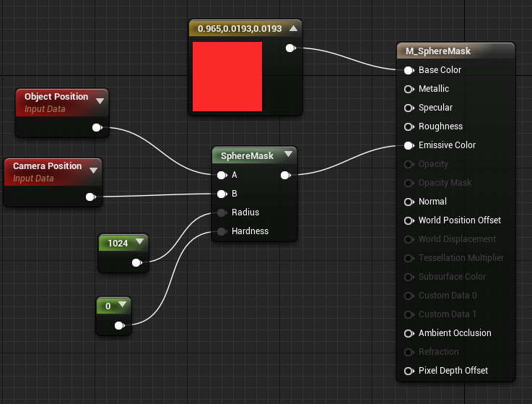Click the Specular input pin

pyautogui.click(x=409, y=108)
